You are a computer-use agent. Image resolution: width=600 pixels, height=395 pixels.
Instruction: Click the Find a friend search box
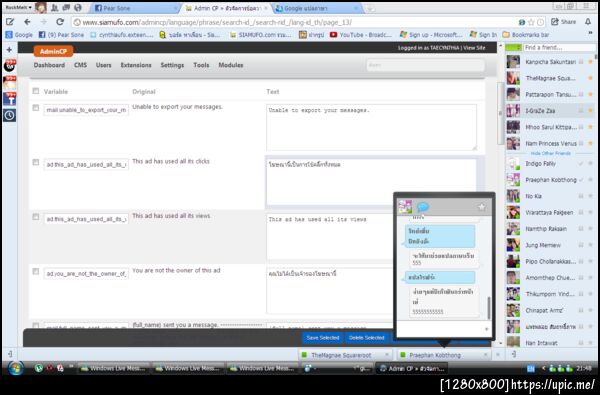point(559,47)
